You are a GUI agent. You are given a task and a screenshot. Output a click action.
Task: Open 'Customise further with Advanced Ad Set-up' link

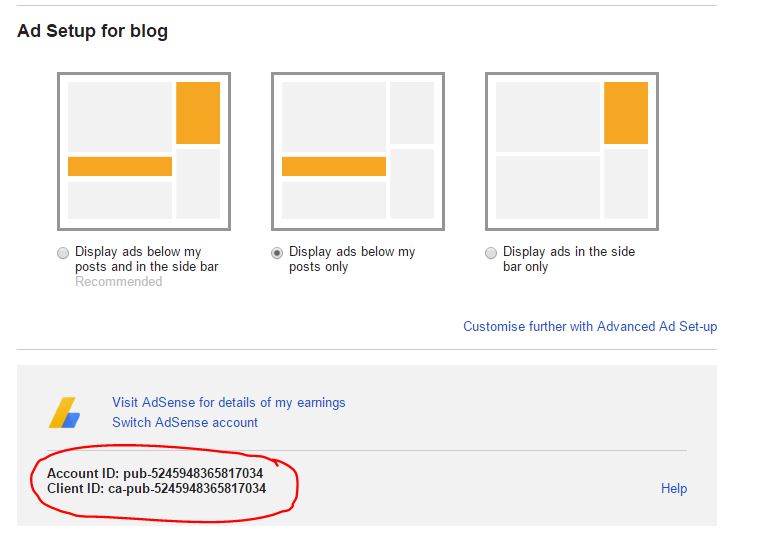tap(590, 326)
